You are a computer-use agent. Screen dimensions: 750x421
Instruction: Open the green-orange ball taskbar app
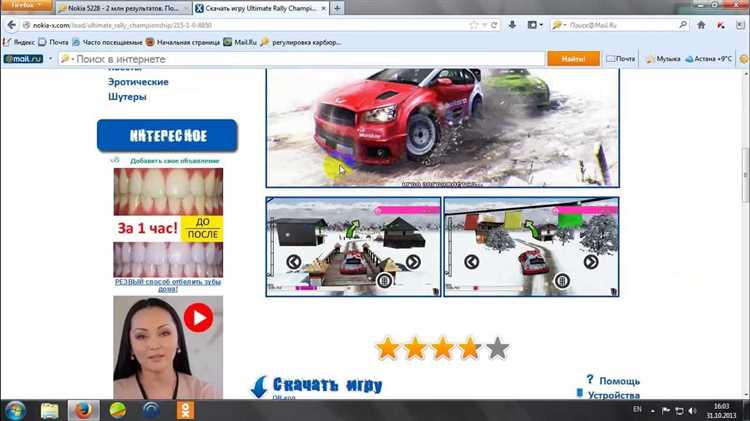pos(118,410)
